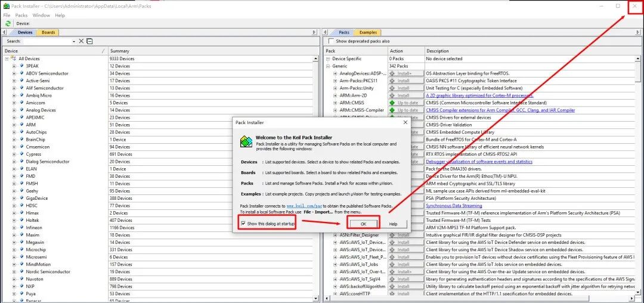Screen dimensions: 644x303
Task: Collapse the Generic packs group
Action: pyautogui.click(x=328, y=66)
